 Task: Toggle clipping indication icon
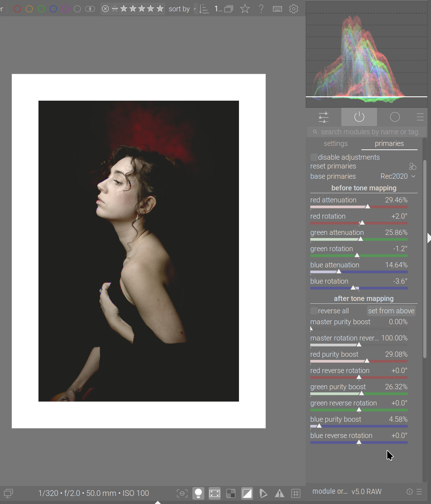pyautogui.click(x=247, y=493)
